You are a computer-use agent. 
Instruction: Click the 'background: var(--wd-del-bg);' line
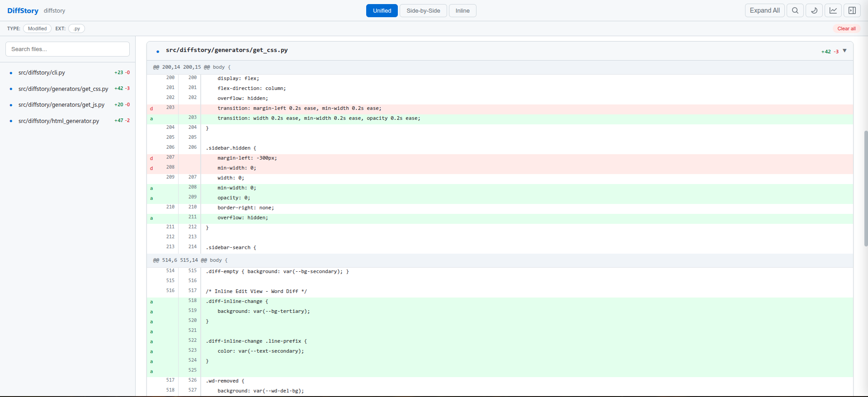500,391
